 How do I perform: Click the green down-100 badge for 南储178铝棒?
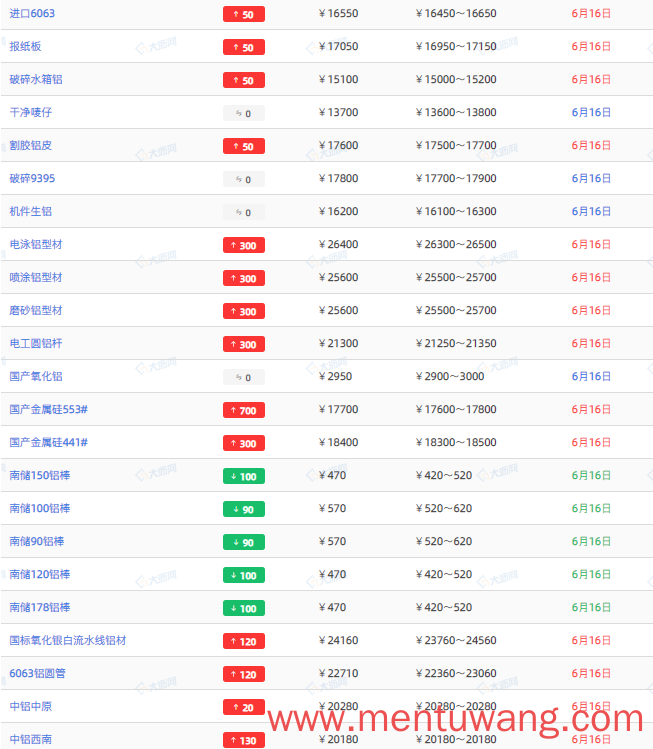(244, 608)
